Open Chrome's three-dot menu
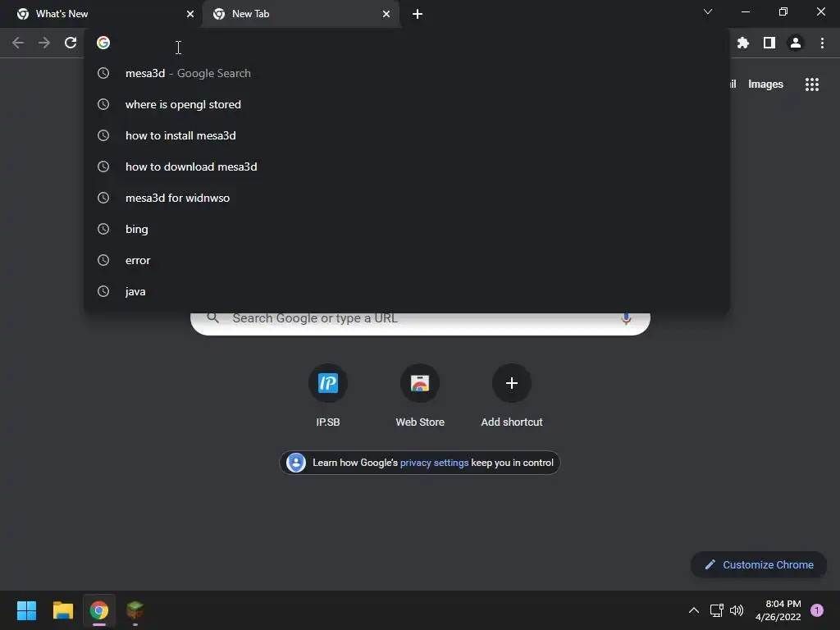This screenshot has height=630, width=840. (822, 43)
